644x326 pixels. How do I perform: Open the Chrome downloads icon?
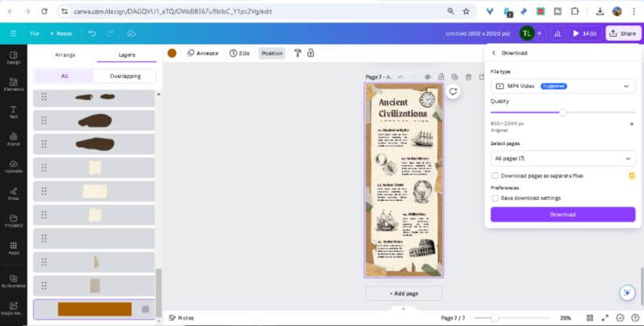(x=600, y=12)
